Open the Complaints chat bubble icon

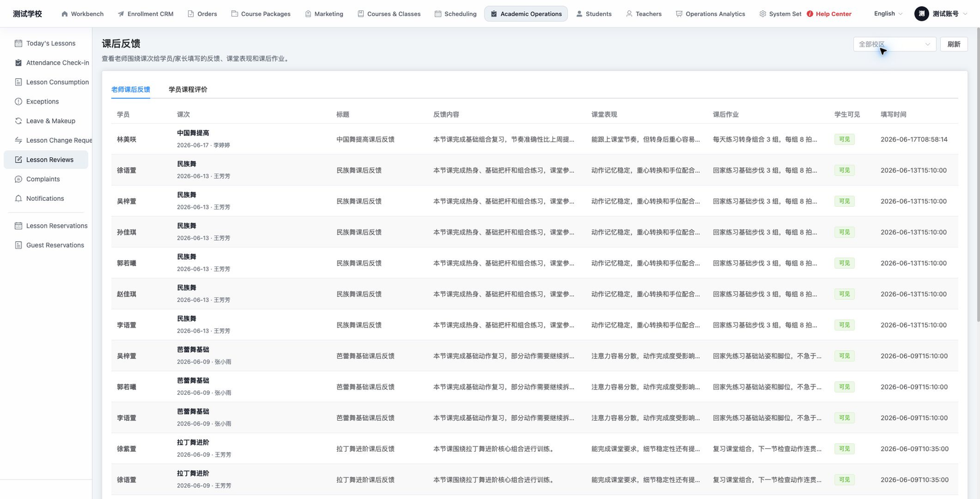(x=18, y=179)
